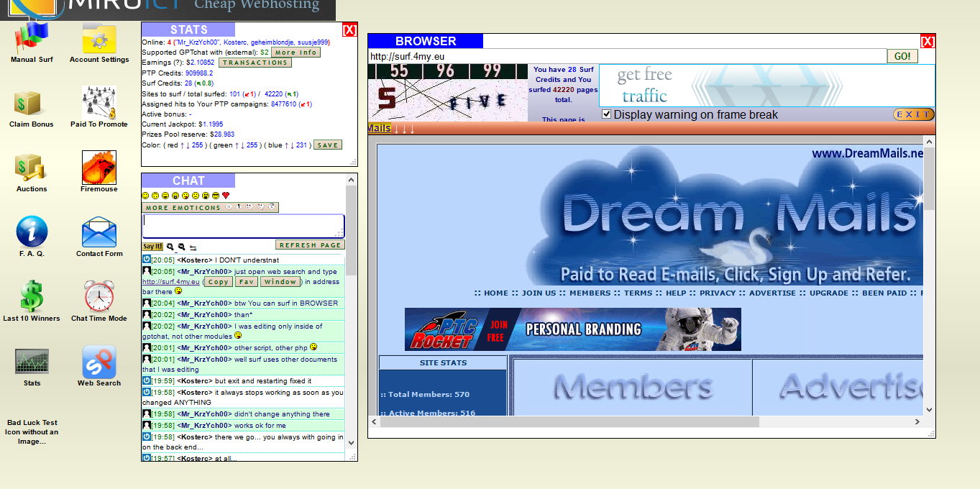Close the Stats panel
The image size is (980, 489).
349,29
